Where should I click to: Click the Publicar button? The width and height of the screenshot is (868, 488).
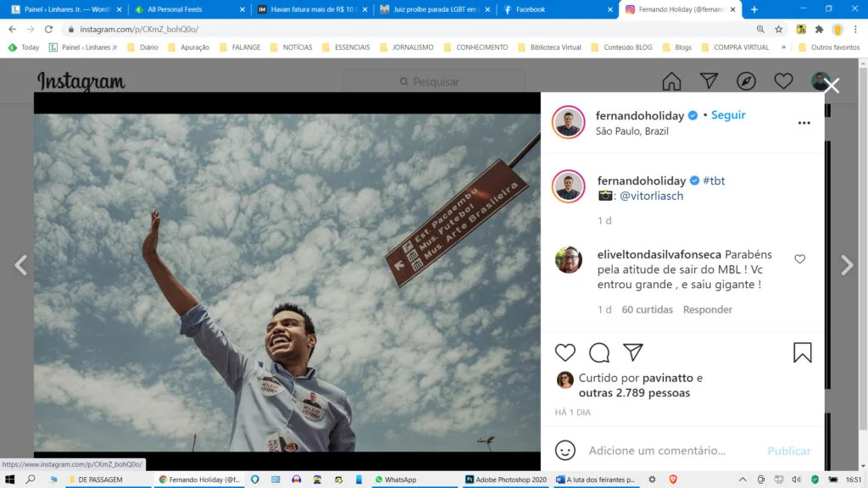[789, 451]
